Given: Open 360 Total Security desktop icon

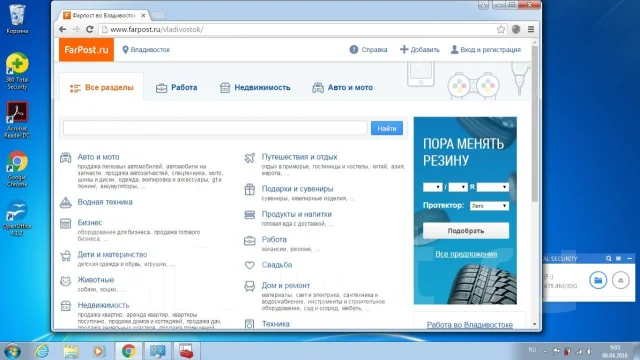Looking at the screenshot, I should [17, 71].
